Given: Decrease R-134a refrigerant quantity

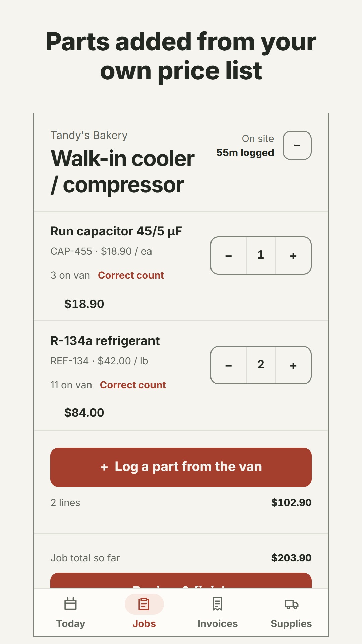Looking at the screenshot, I should coord(229,365).
